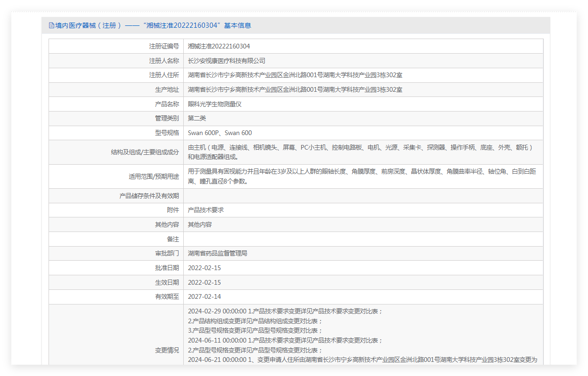Click the 批准日期 row label

pos(167,268)
